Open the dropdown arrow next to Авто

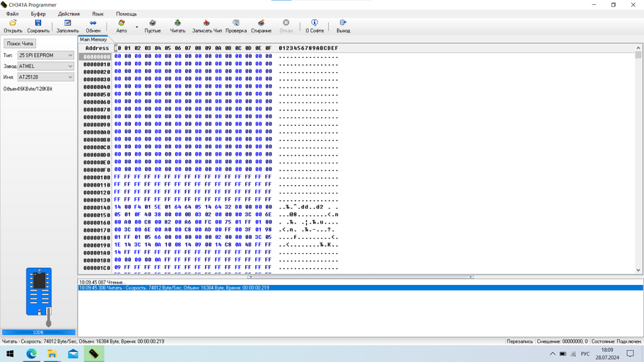coord(136,27)
